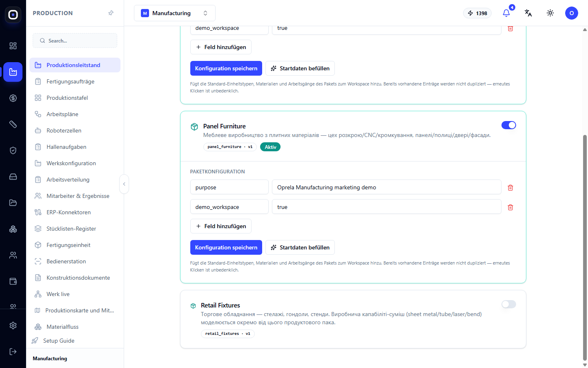Pin the PRODUCTION sidebar panel
Image resolution: width=588 pixels, height=368 pixels.
111,13
